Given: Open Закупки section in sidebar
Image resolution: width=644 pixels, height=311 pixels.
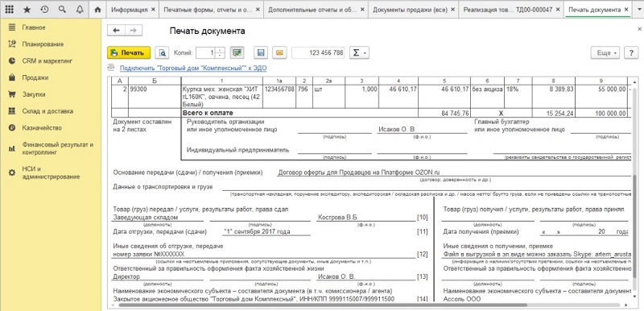Looking at the screenshot, I should point(34,94).
